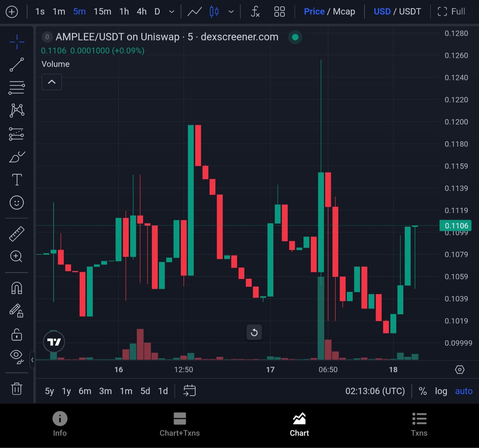
Task: Select the line chart type
Action: [x=194, y=12]
